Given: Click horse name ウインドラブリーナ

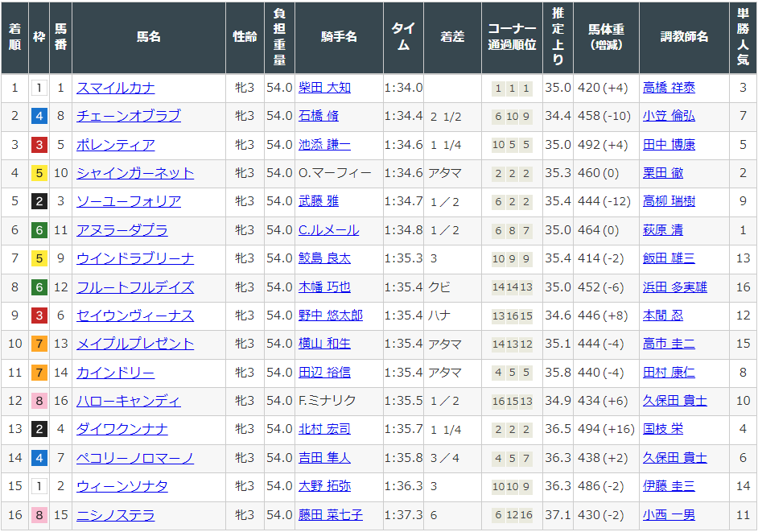Looking at the screenshot, I should point(135,258).
